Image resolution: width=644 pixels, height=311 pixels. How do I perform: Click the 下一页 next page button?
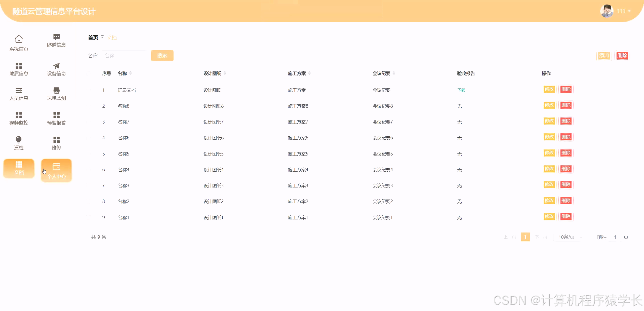(541, 237)
